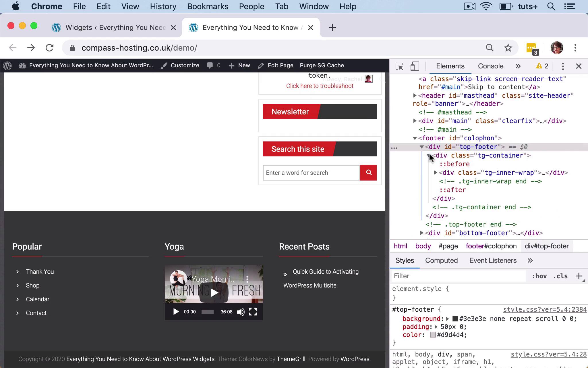Click the red search submit button
Image resolution: width=588 pixels, height=368 pixels.
pos(368,173)
